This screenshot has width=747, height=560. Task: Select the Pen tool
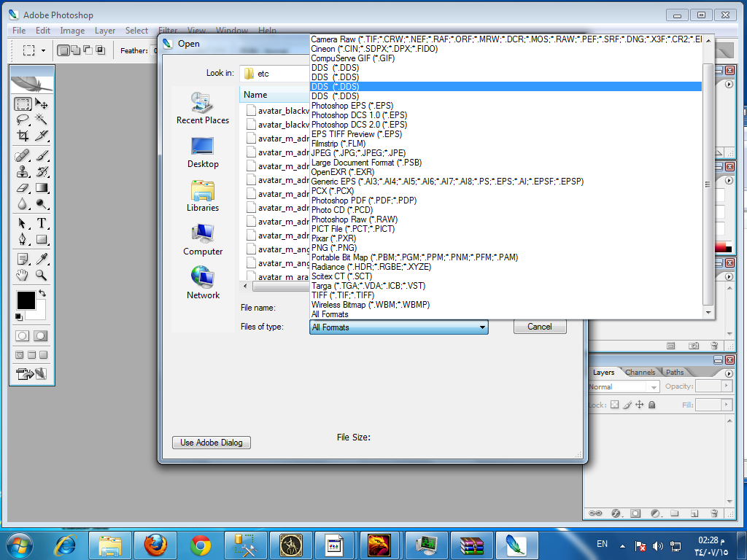(23, 239)
